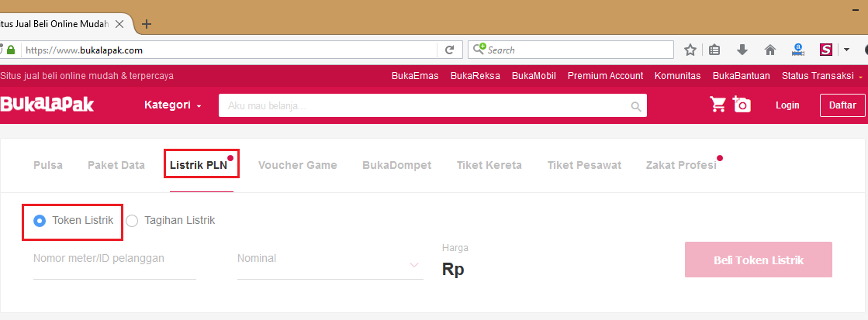Screen dimensions: 868x320
Task: Open the Premium Account link
Action: [606, 76]
